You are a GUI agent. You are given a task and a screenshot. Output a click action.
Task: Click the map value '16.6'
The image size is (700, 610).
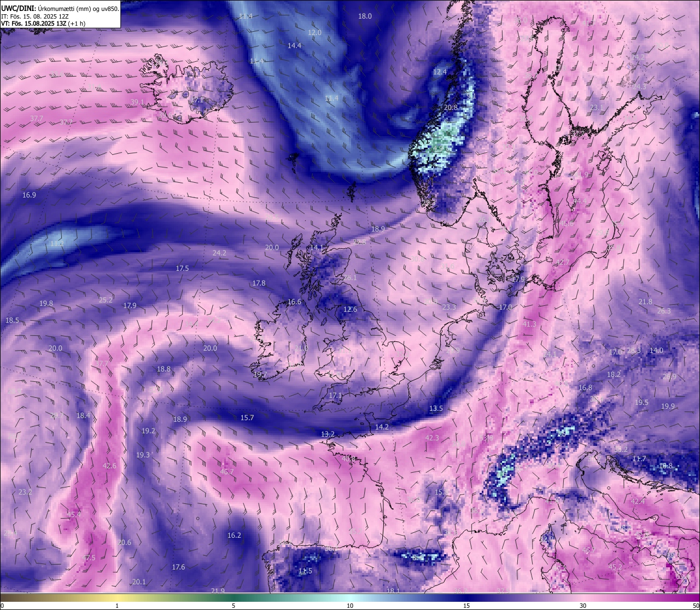[x=294, y=302]
